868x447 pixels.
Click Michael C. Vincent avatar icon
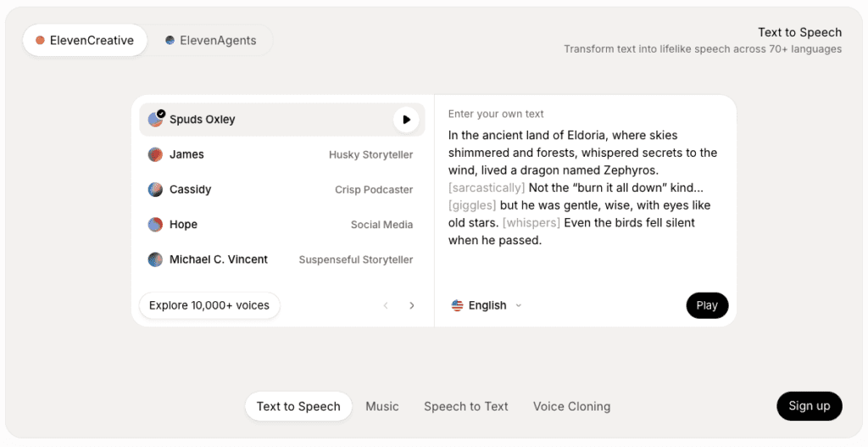click(x=155, y=260)
